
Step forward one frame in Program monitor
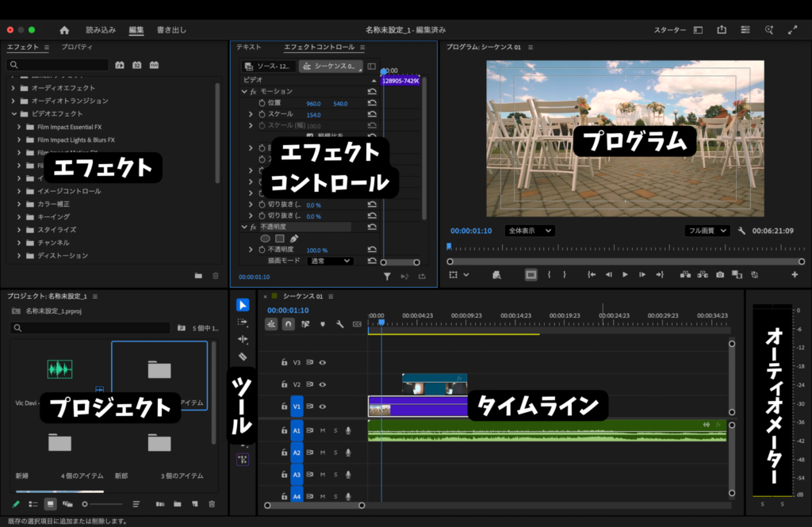(642, 275)
